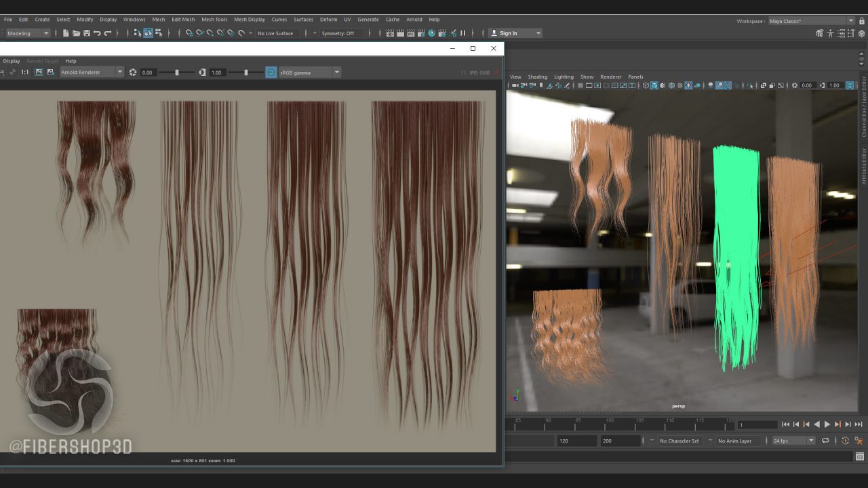Click the exposure slider handle in render view

(x=177, y=72)
